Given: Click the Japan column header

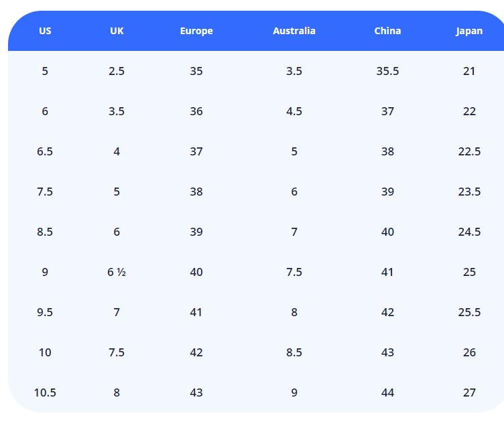Looking at the screenshot, I should (x=469, y=31).
